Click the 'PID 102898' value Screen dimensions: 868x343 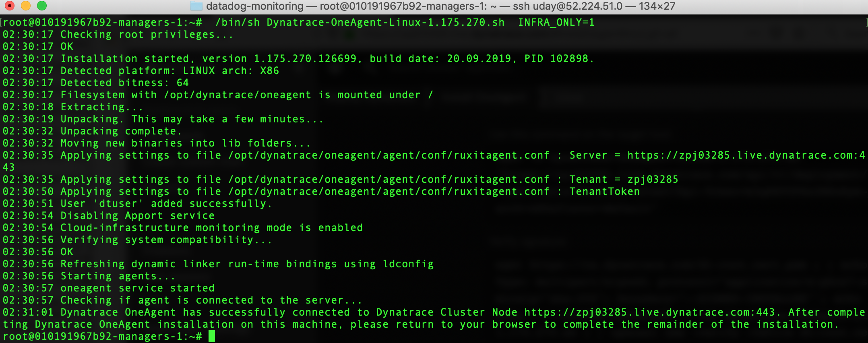(556, 59)
